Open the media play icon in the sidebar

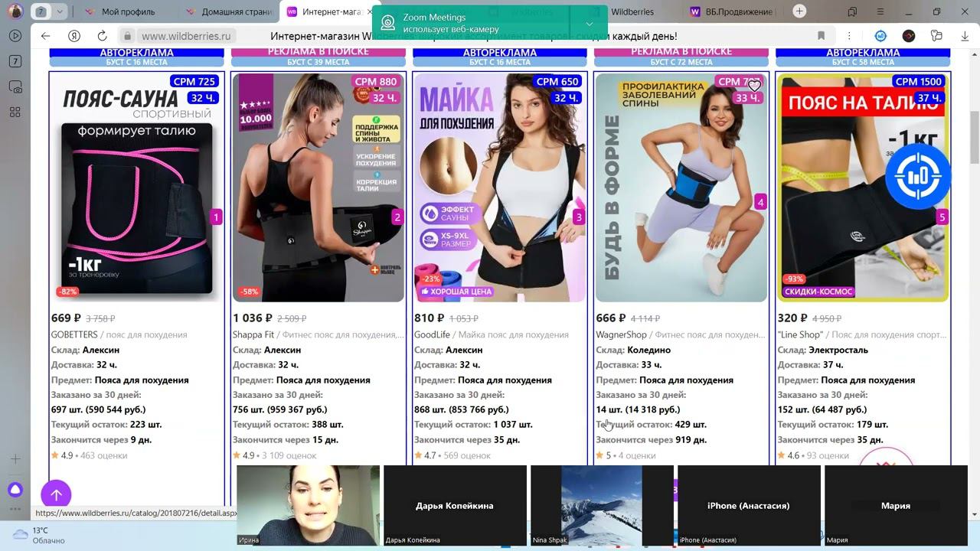[x=15, y=35]
